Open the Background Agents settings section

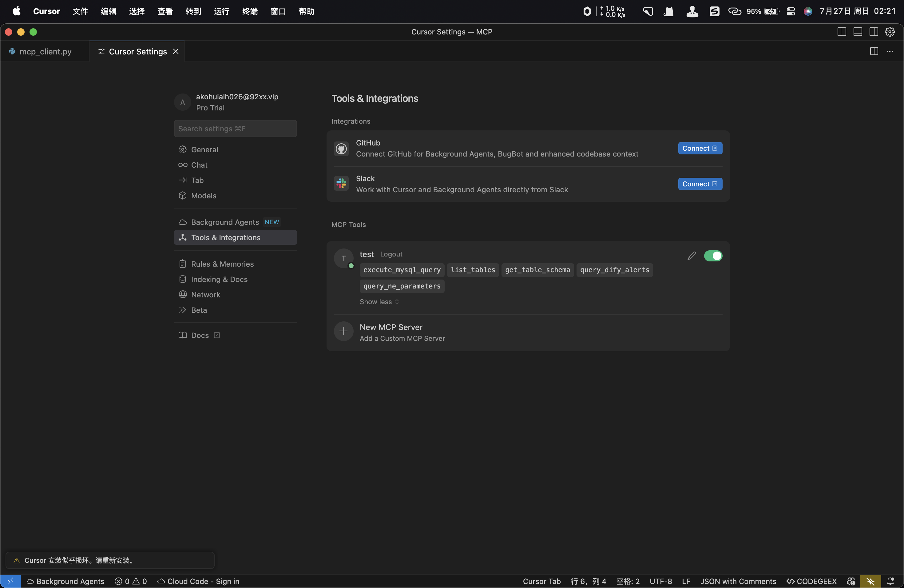click(x=224, y=222)
